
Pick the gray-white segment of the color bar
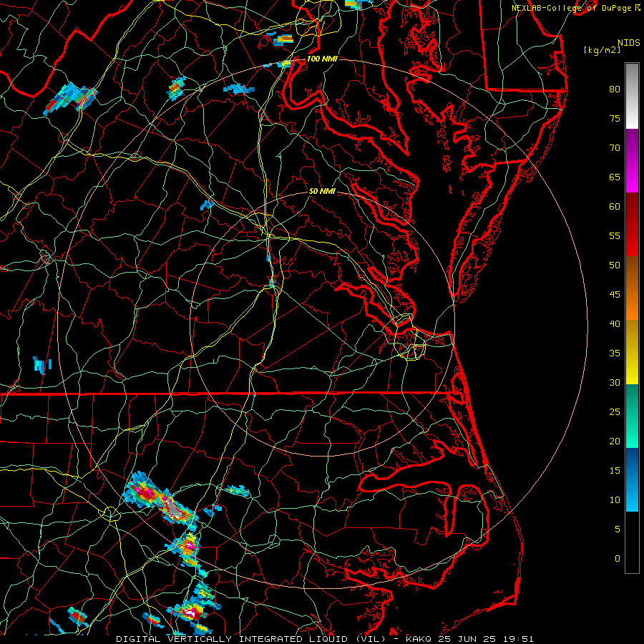pyautogui.click(x=632, y=96)
